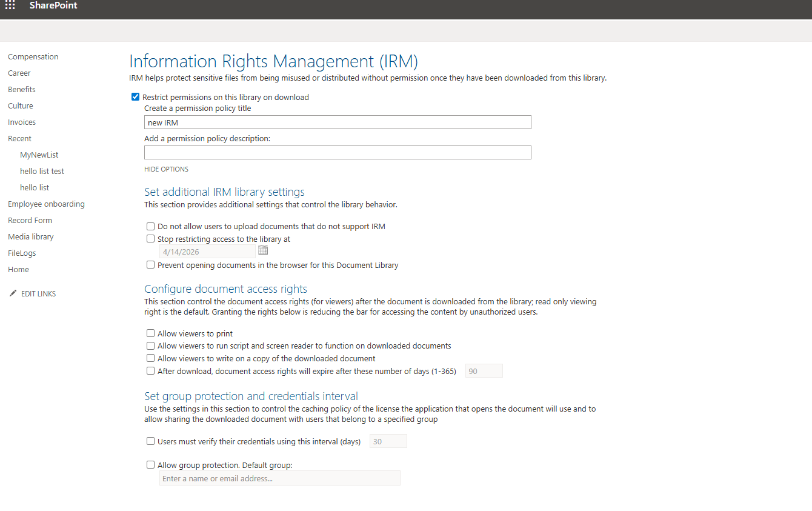This screenshot has height=511, width=812.
Task: Click the default group name field
Action: tap(279, 478)
